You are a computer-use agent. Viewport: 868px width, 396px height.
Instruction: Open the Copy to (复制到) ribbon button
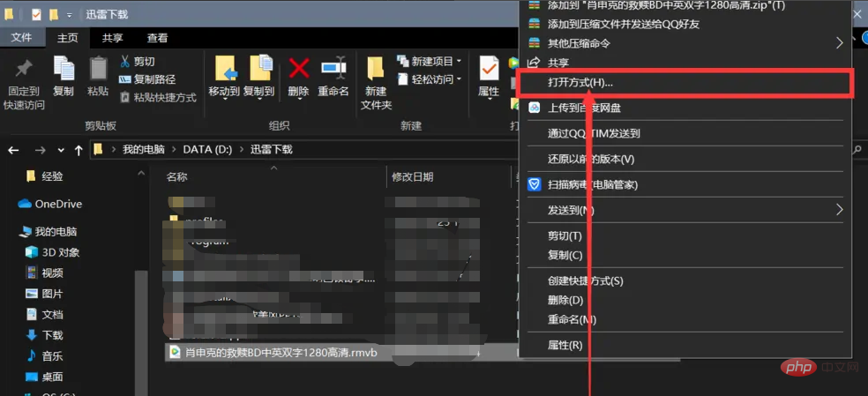(258, 78)
